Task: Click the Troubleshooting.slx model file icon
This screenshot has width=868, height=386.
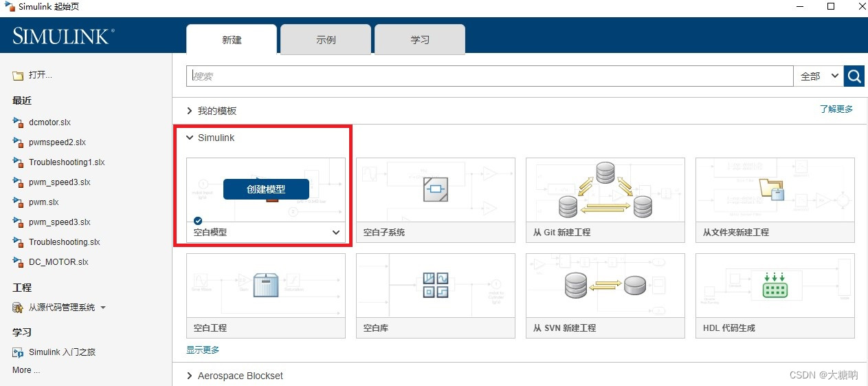Action: (x=18, y=242)
